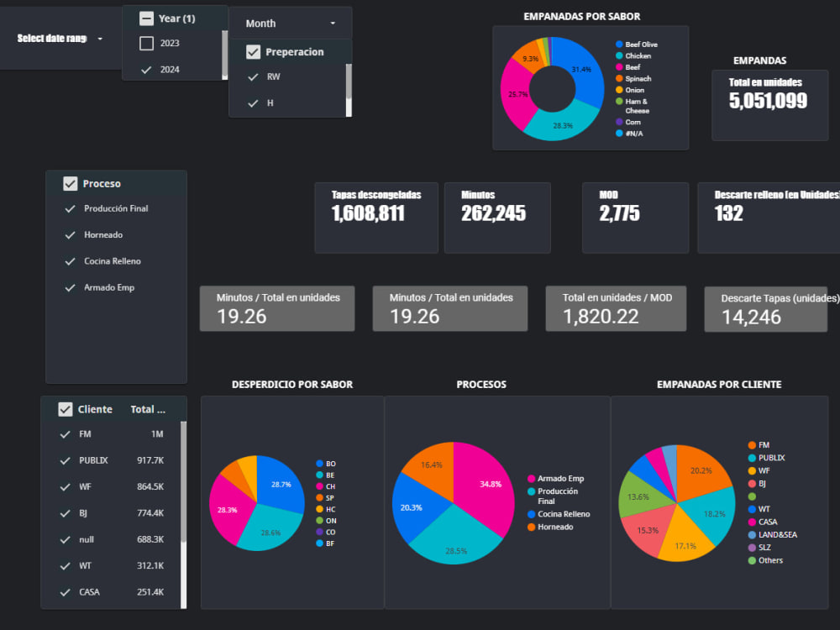This screenshot has width=840, height=630.
Task: Select the 20.2% FM client slice
Action: pyautogui.click(x=701, y=471)
